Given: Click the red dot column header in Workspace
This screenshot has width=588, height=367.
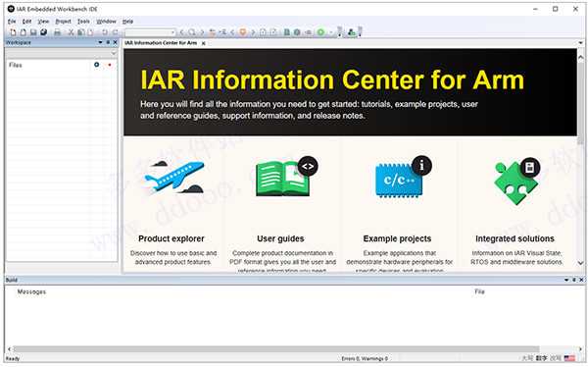Looking at the screenshot, I should (x=110, y=65).
